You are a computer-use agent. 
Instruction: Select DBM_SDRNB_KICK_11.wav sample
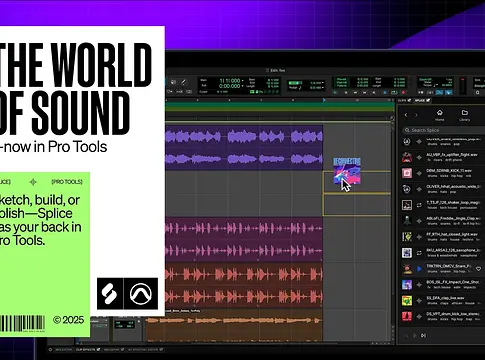pyautogui.click(x=442, y=173)
